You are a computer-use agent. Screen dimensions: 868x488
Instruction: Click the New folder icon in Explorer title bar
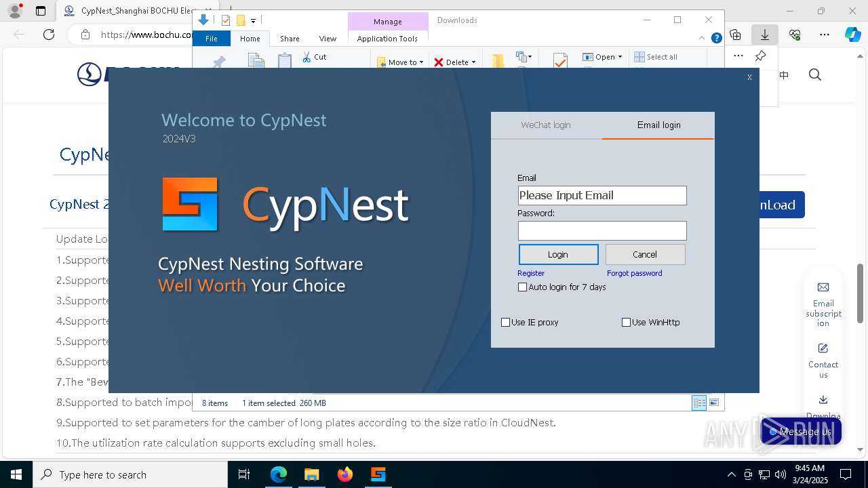tap(241, 20)
